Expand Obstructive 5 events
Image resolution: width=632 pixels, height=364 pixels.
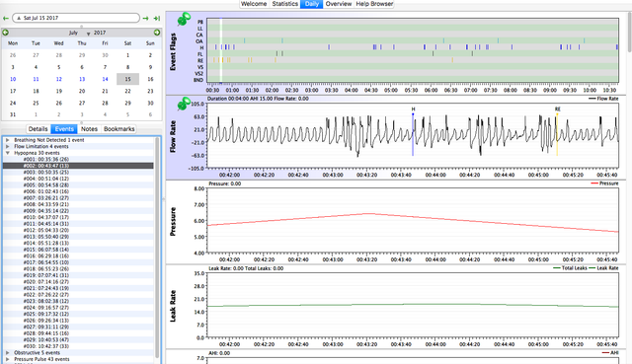[7, 353]
